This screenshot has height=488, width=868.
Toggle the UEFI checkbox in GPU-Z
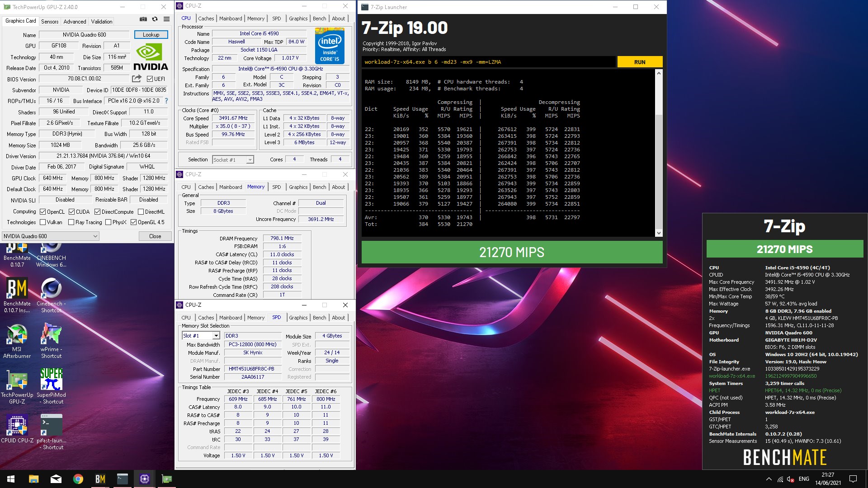(150, 79)
